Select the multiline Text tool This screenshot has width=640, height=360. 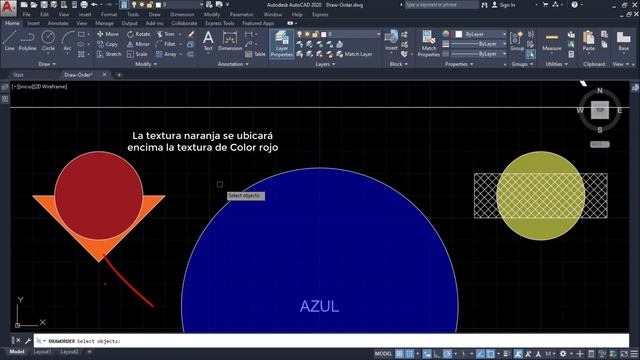pyautogui.click(x=208, y=41)
